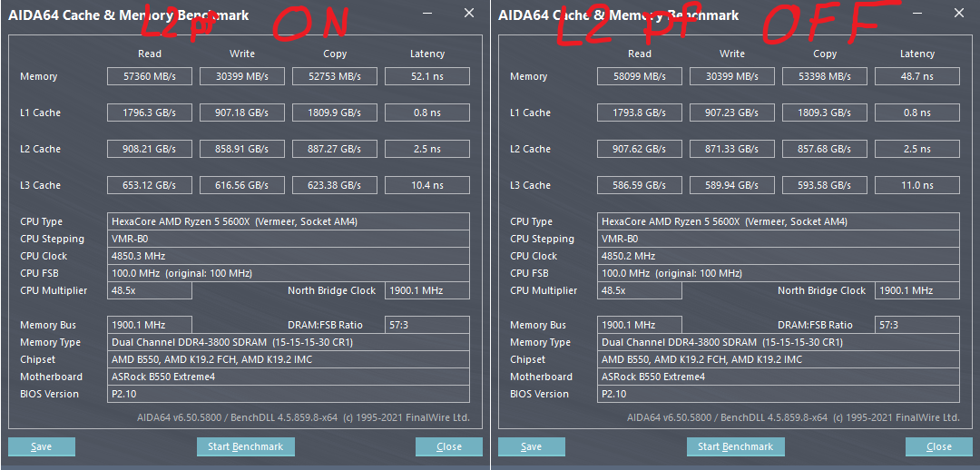
Task: Close right window via title bar X
Action: (959, 13)
